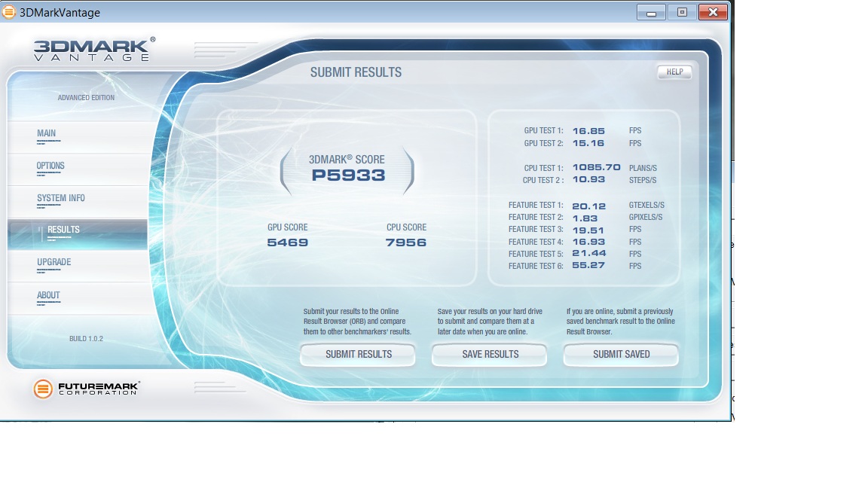Click the GPU Score label

point(287,227)
